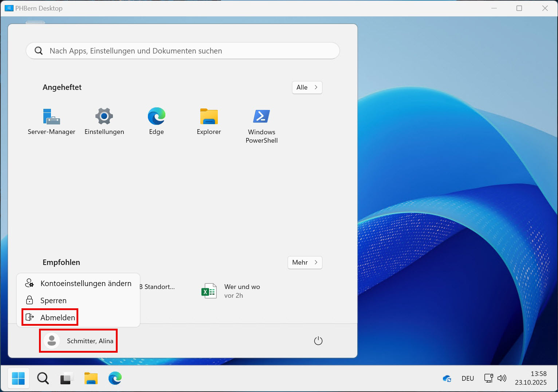This screenshot has height=392, width=558.
Task: Click the Start button on the taskbar
Action: pos(19,378)
